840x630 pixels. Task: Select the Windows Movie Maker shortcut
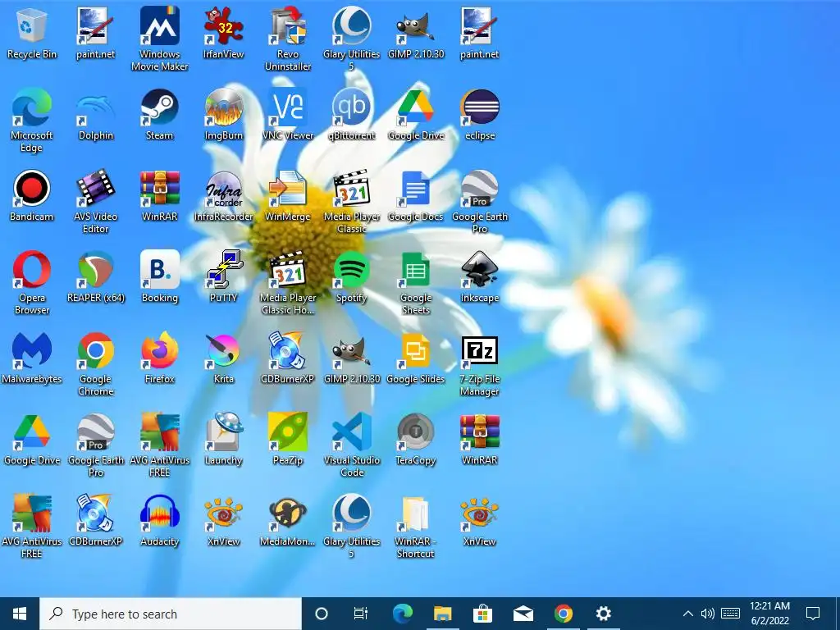tap(160, 39)
